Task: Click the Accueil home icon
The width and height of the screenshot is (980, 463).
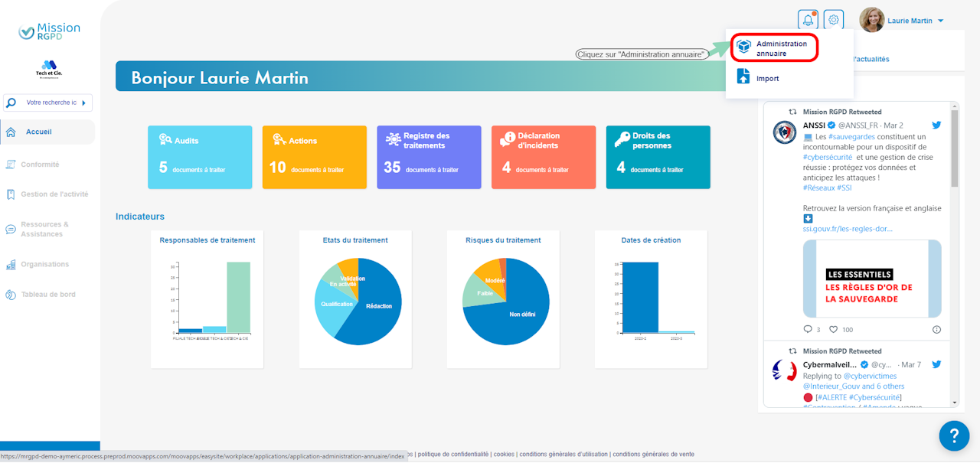Action: click(11, 132)
